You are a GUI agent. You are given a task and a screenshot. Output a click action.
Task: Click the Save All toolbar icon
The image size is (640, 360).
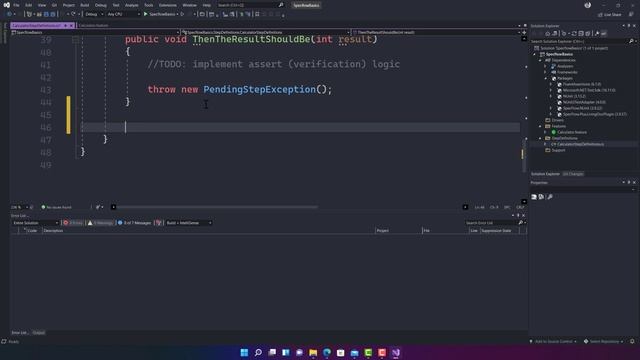(53, 14)
